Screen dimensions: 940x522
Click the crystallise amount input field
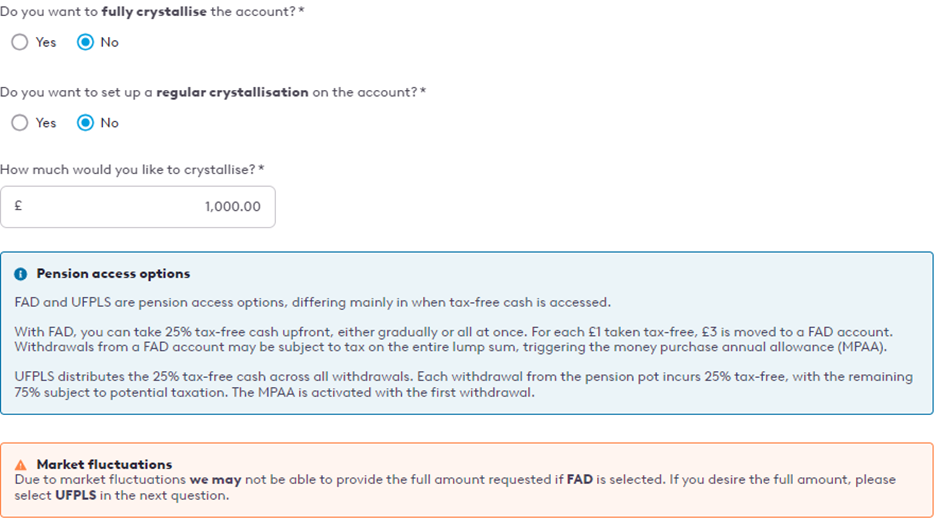(x=138, y=207)
